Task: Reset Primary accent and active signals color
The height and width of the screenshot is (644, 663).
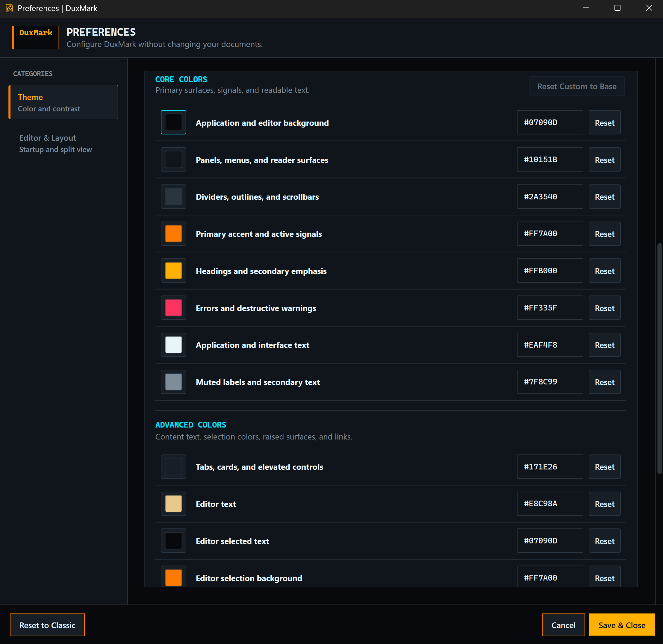Action: pyautogui.click(x=605, y=234)
